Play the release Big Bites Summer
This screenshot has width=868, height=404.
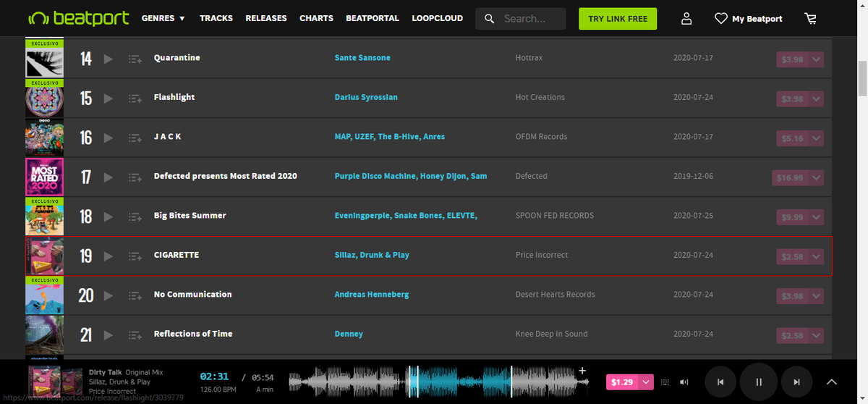[x=109, y=216]
